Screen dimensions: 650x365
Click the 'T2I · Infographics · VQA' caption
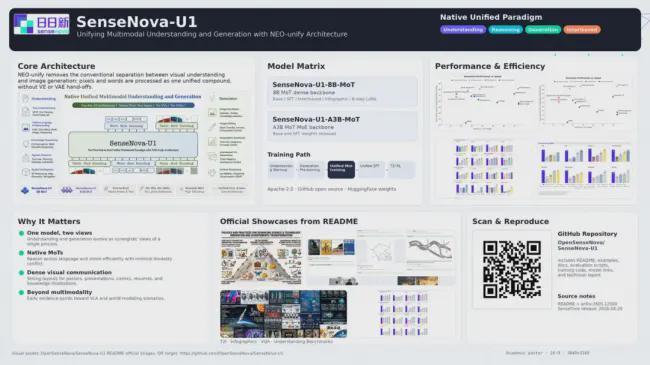(276, 341)
